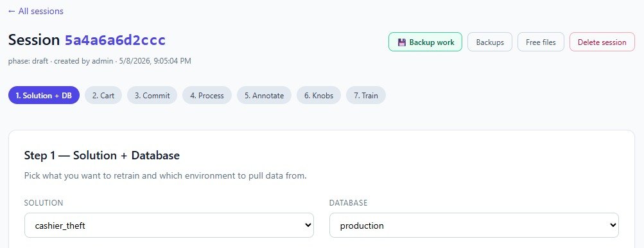Screen dimensions: 644x248
Task: Click the Free files button
Action: (x=541, y=42)
